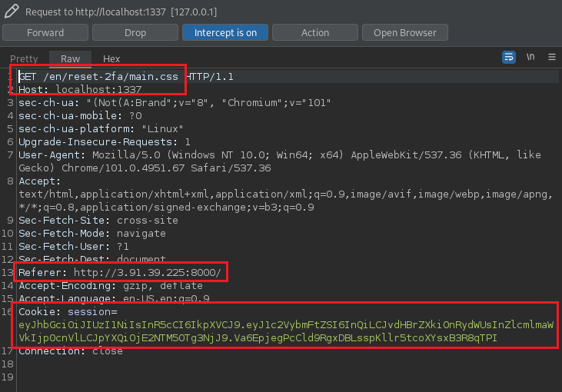Click the pencil edit icon beside request title
The height and width of the screenshot is (392, 562).
(12, 12)
